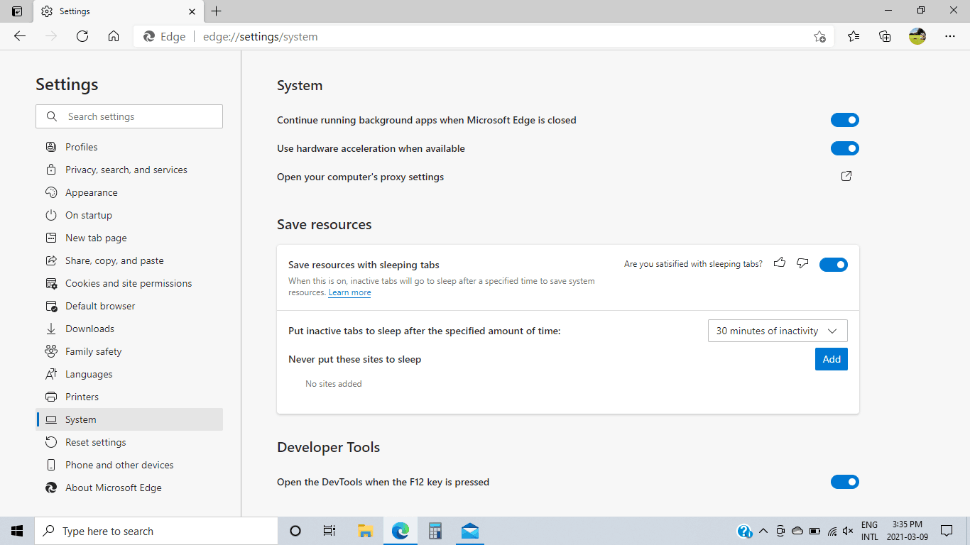This screenshot has width=970, height=545.
Task: Open Downloads settings
Action: click(x=129, y=328)
